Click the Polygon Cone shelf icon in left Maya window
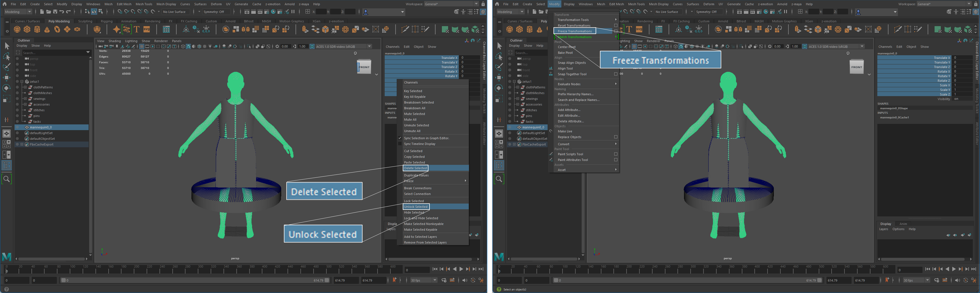This screenshot has height=293, width=980. point(47,29)
